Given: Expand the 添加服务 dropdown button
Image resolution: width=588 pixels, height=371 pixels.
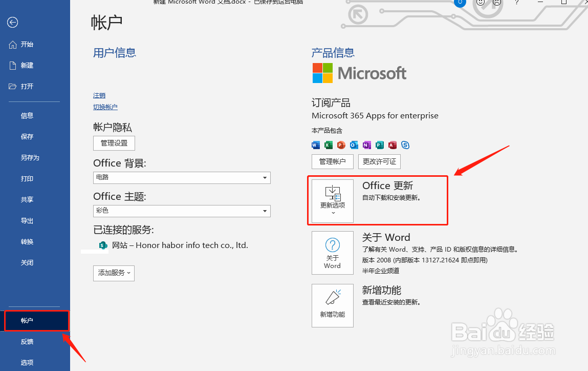Looking at the screenshot, I should point(114,273).
